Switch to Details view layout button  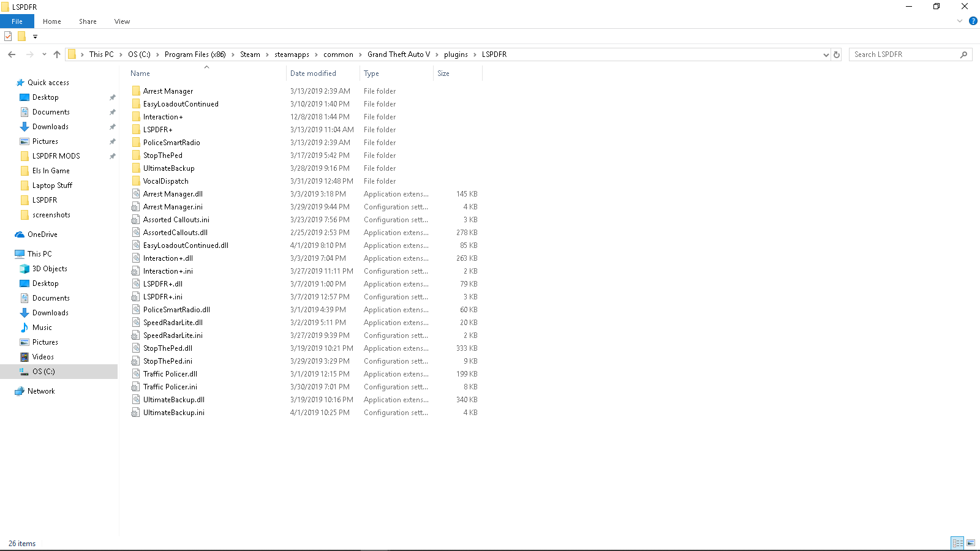(957, 543)
